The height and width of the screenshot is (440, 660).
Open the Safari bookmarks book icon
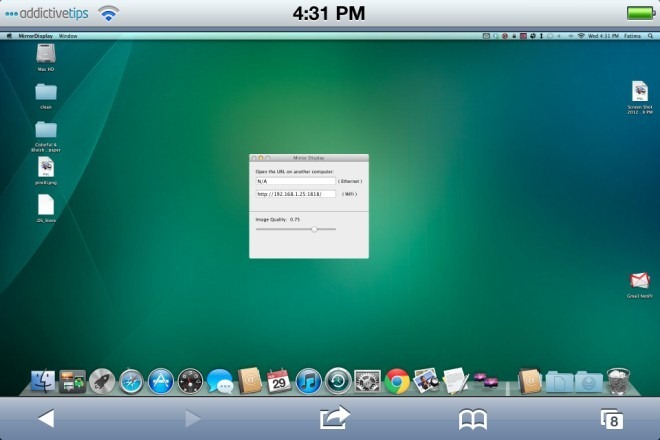pyautogui.click(x=473, y=419)
